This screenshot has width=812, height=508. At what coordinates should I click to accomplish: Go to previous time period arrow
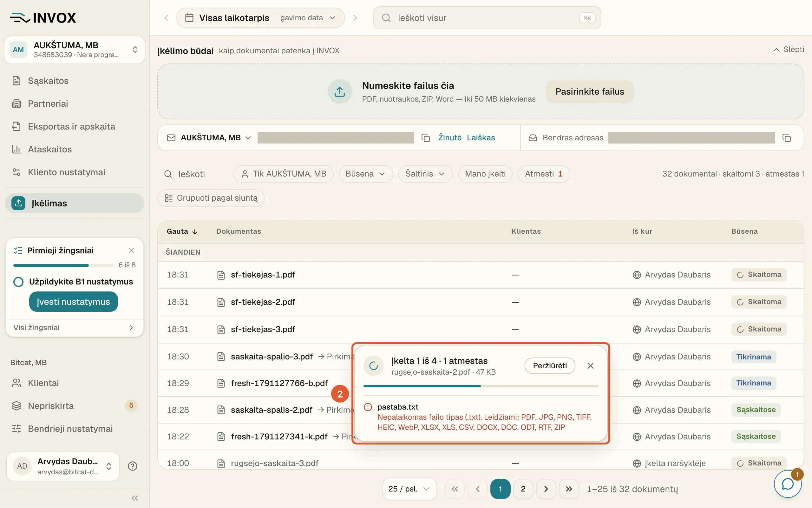[x=167, y=18]
